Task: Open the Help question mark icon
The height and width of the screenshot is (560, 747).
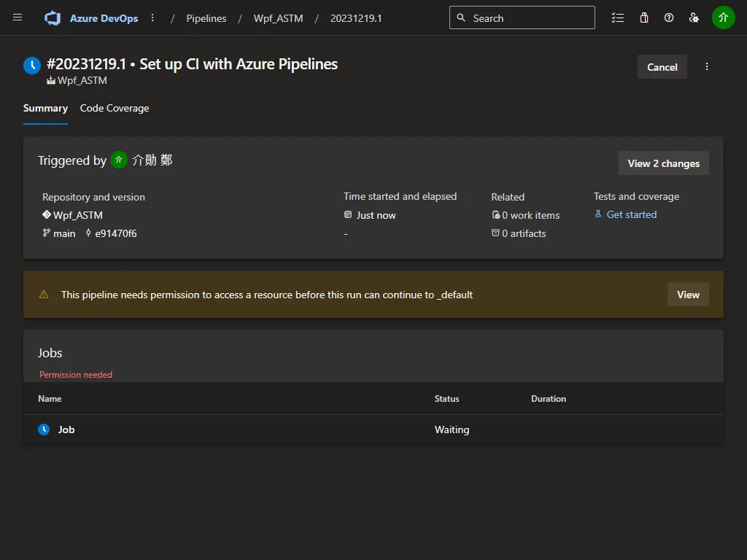Action: 669,17
